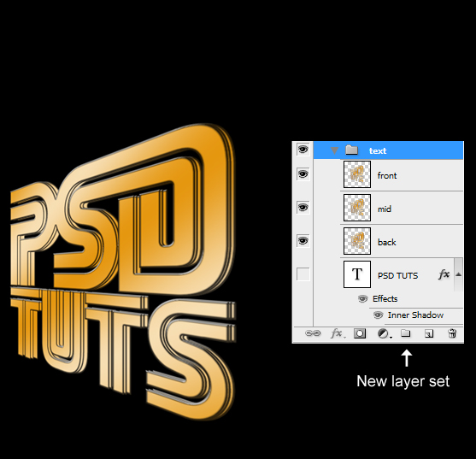
Task: Select the text group name
Action: pyautogui.click(x=378, y=151)
